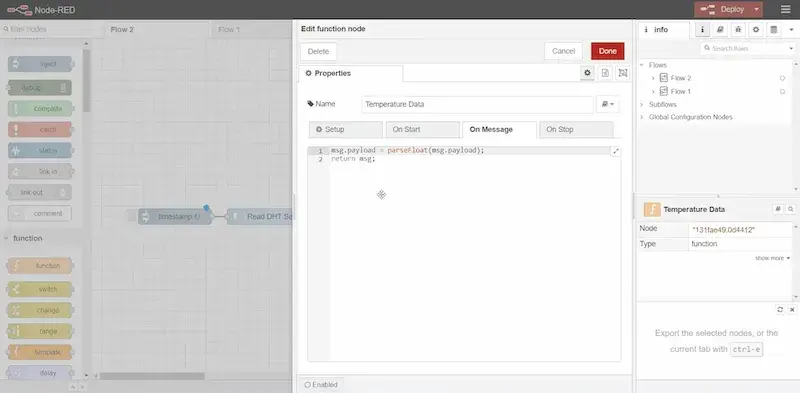Select the complete palette node
This screenshot has height=393, width=800.
coord(40,109)
